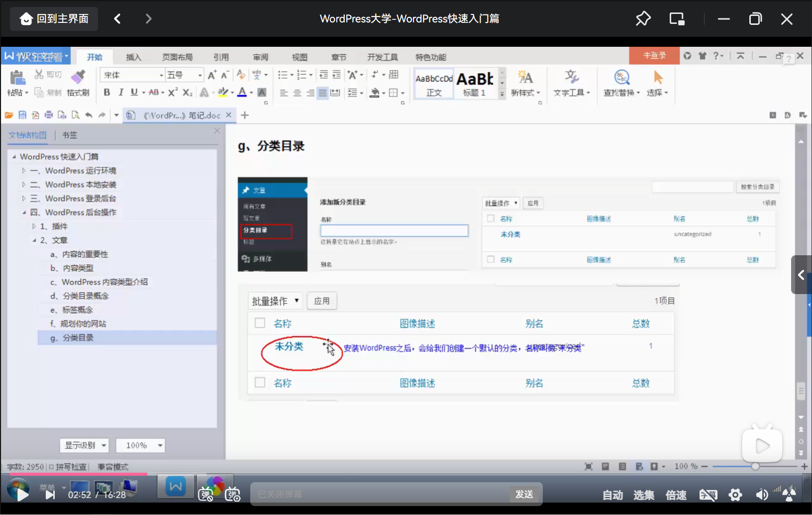Image resolution: width=812 pixels, height=515 pixels.
Task: Expand the 1、插件 tree node
Action: [x=34, y=226]
